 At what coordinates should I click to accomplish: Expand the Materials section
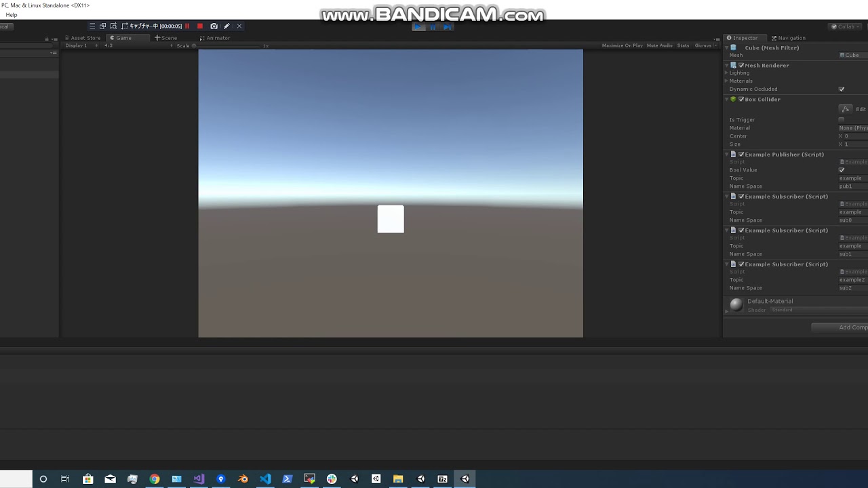[727, 81]
